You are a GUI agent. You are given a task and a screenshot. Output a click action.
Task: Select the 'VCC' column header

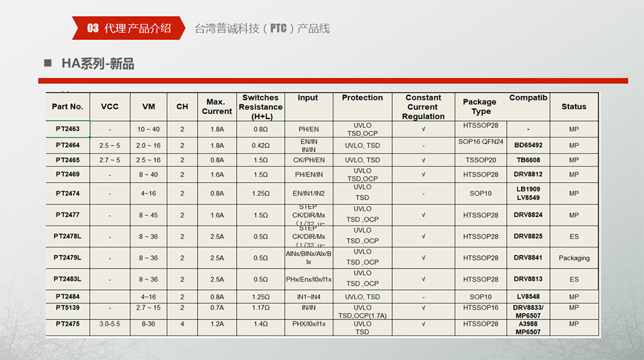pyautogui.click(x=109, y=107)
